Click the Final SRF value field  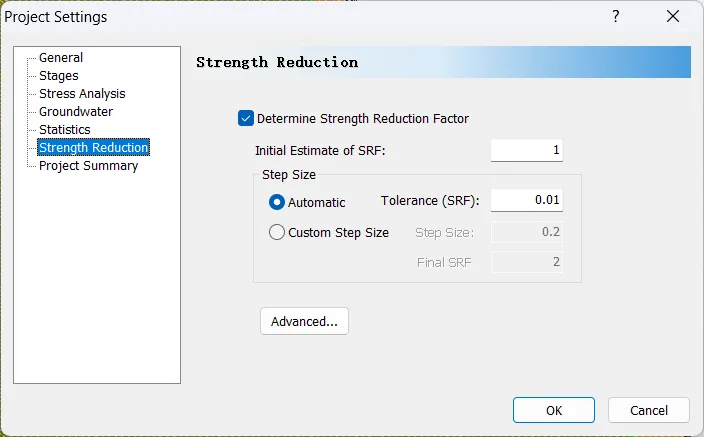[526, 264]
